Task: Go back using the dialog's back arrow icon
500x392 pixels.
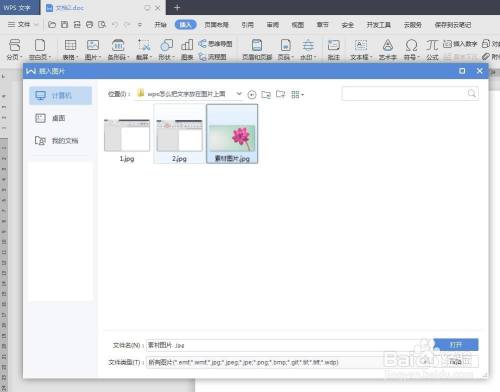Action: (252, 95)
